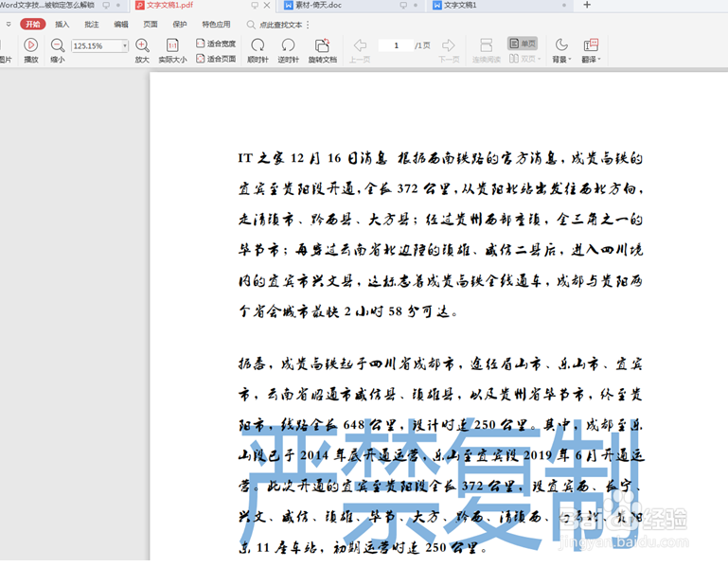The width and height of the screenshot is (728, 567).
Task: Switch to 文字文稿1 document tab
Action: [x=460, y=5]
